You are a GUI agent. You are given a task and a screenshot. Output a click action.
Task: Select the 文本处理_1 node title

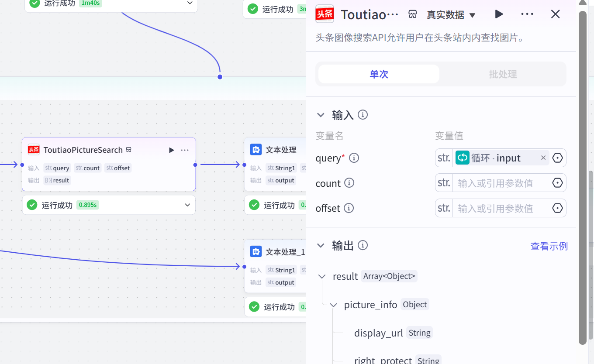click(285, 252)
